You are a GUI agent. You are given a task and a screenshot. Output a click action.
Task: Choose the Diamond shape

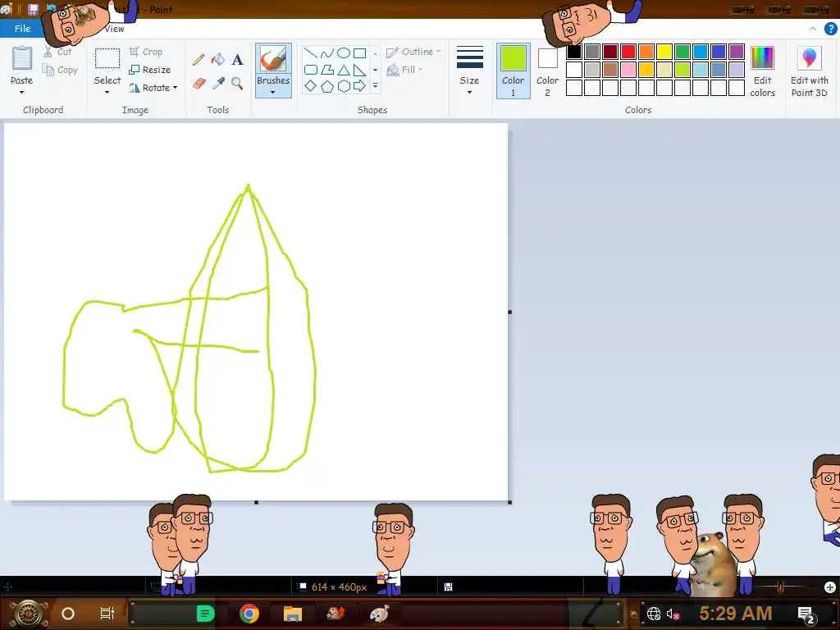(310, 85)
